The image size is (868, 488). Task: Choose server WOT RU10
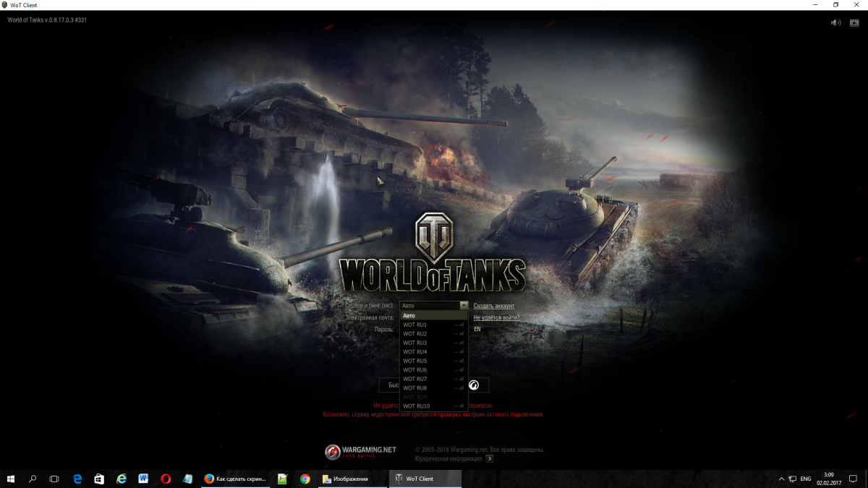(x=434, y=406)
